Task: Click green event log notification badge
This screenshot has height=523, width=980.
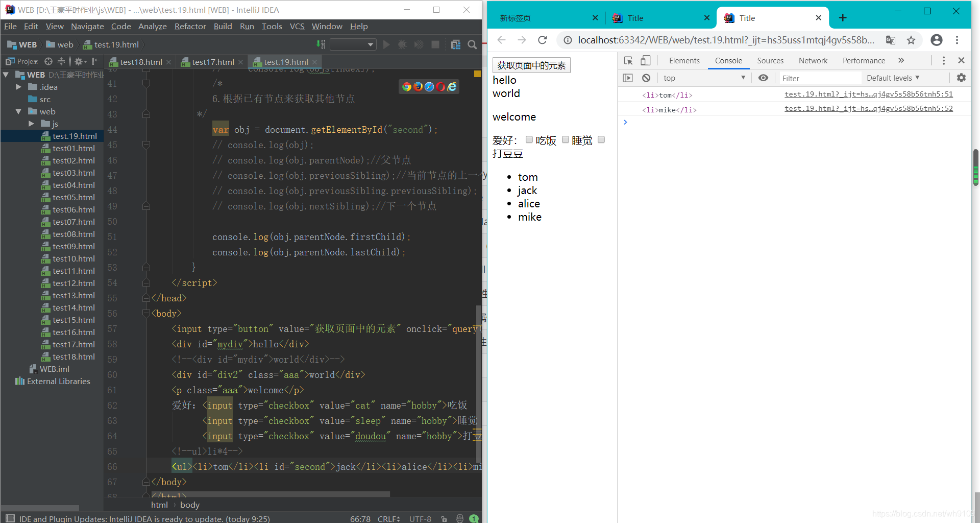Action: pyautogui.click(x=474, y=518)
